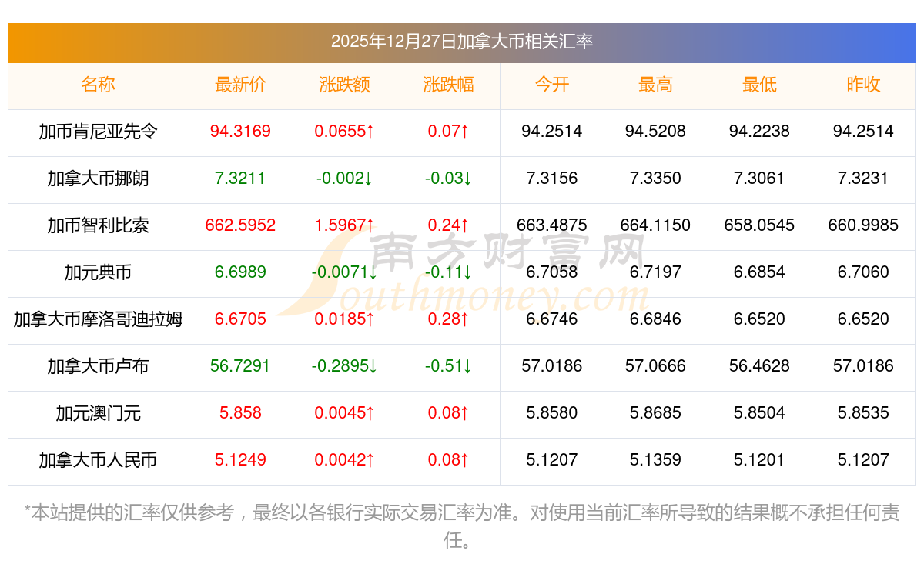
Task: Select the 最高 column header
Action: 655,85
